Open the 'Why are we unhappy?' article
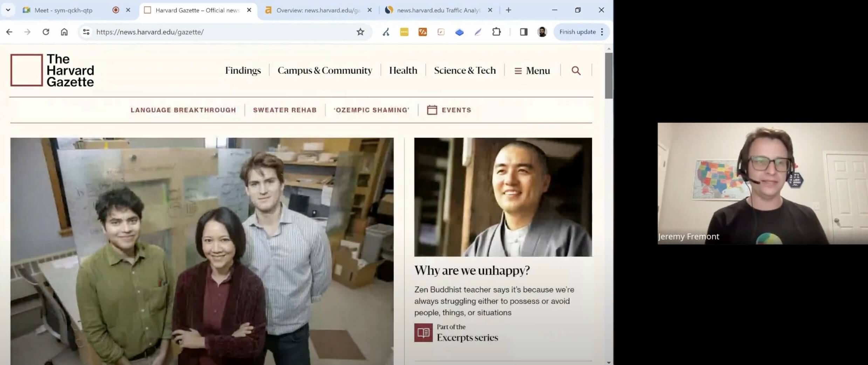This screenshot has width=868, height=365. 472,270
